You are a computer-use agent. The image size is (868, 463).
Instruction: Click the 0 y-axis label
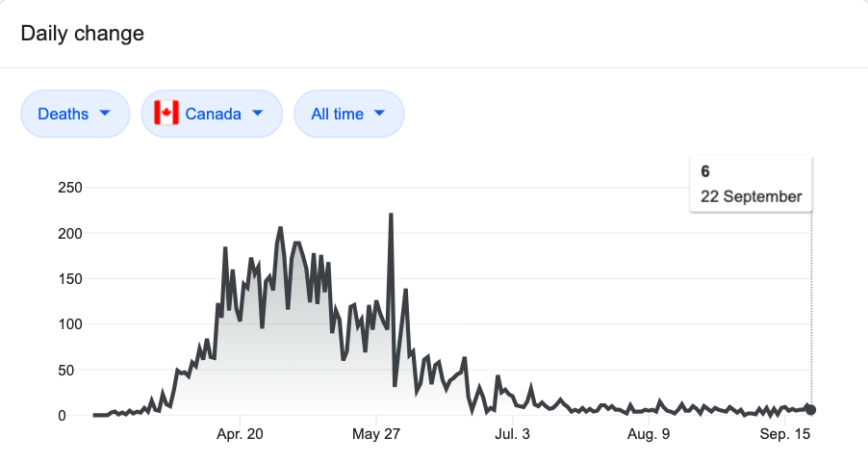coord(62,416)
